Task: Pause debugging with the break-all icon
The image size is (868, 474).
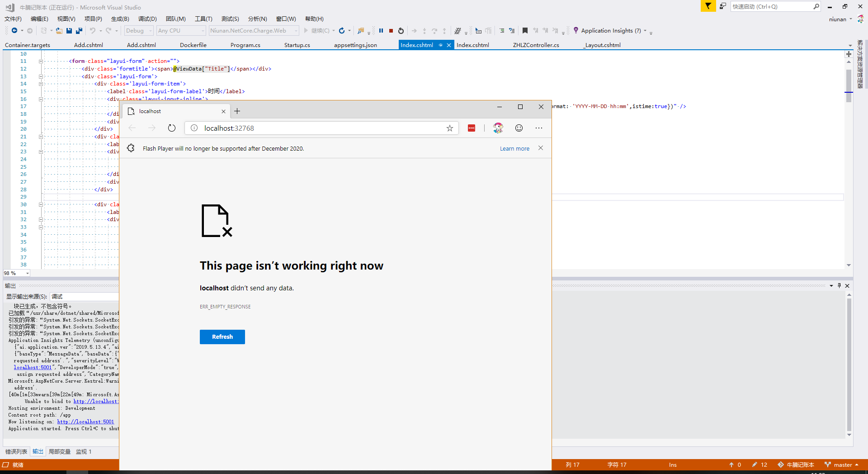Action: [381, 31]
